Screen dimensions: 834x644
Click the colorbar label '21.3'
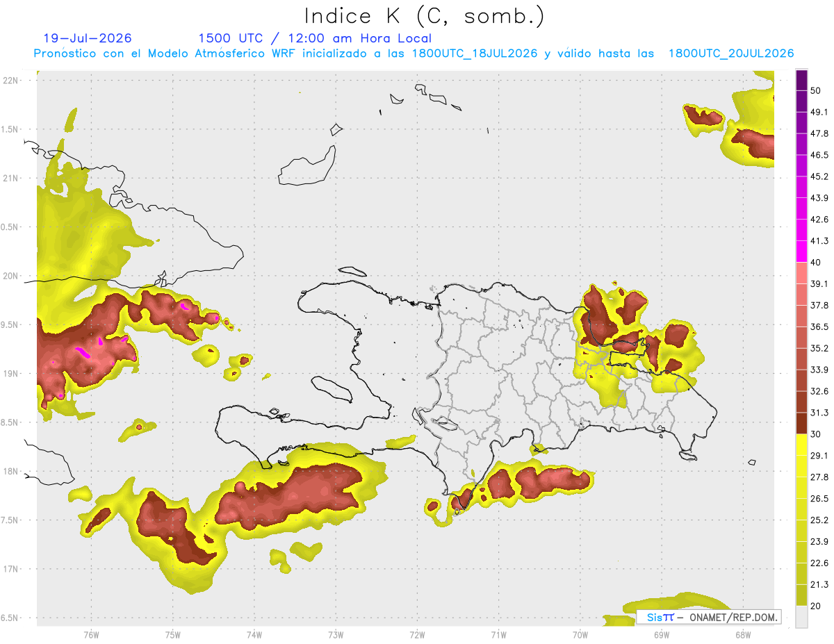(x=819, y=584)
